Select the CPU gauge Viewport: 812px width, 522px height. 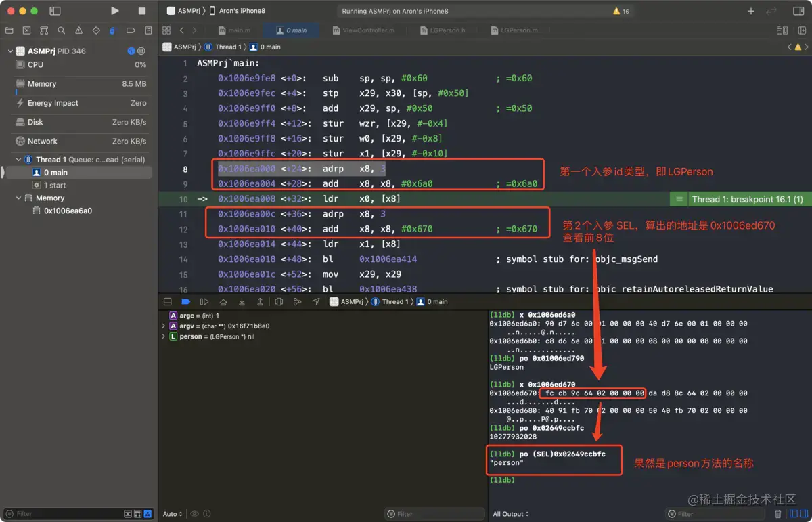(x=81, y=65)
